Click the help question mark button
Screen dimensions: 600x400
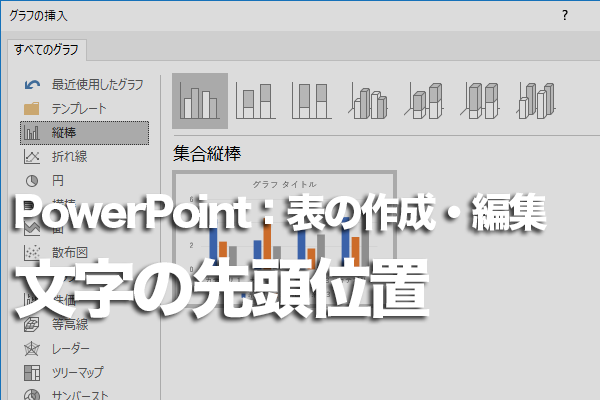click(565, 15)
